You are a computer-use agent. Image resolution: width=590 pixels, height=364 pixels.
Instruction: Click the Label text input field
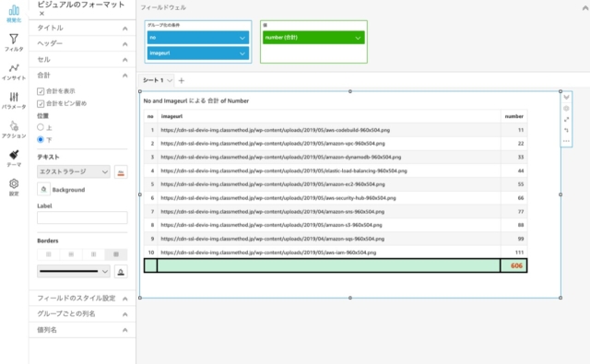(x=82, y=217)
